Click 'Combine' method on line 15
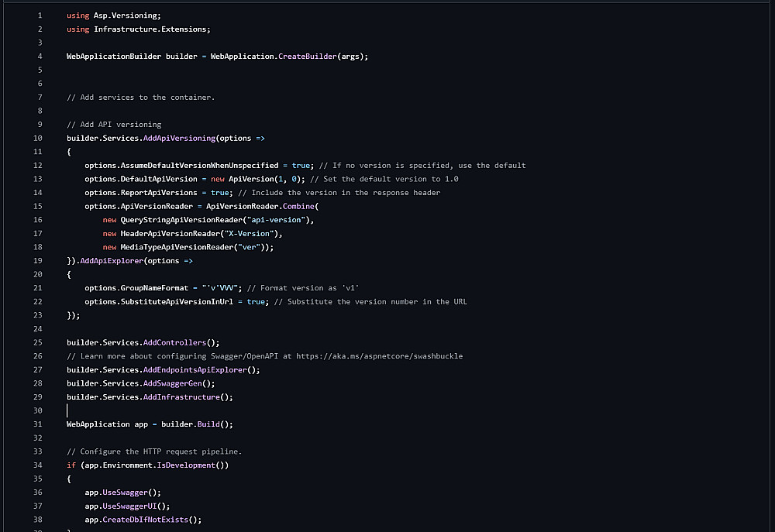The image size is (775, 532). 298,206
